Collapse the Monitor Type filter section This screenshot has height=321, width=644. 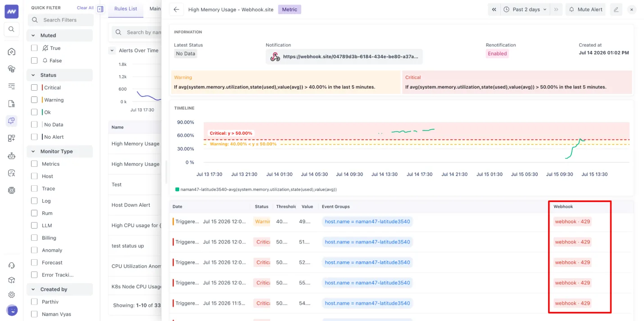pyautogui.click(x=33, y=151)
